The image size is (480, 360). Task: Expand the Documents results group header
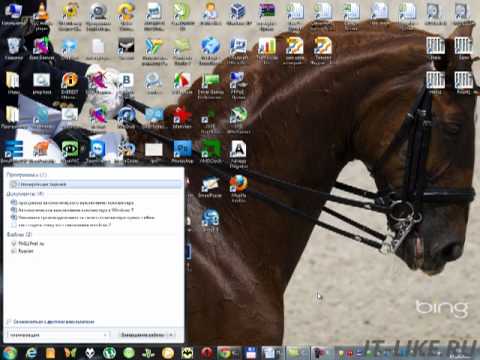click(25, 194)
